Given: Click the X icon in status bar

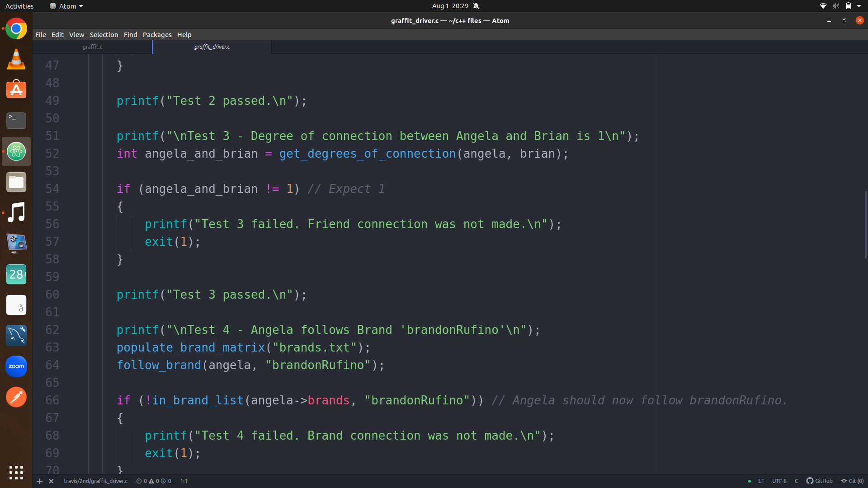Looking at the screenshot, I should click(51, 481).
